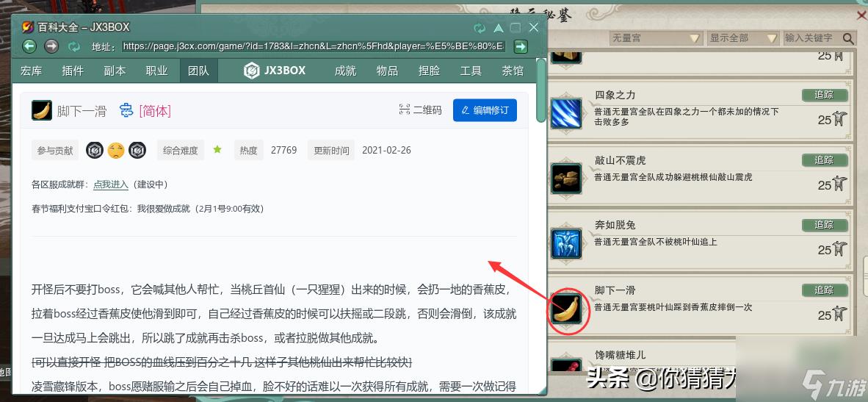The width and height of the screenshot is (868, 402).
Task: Click the 热度 label
Action: point(248,150)
